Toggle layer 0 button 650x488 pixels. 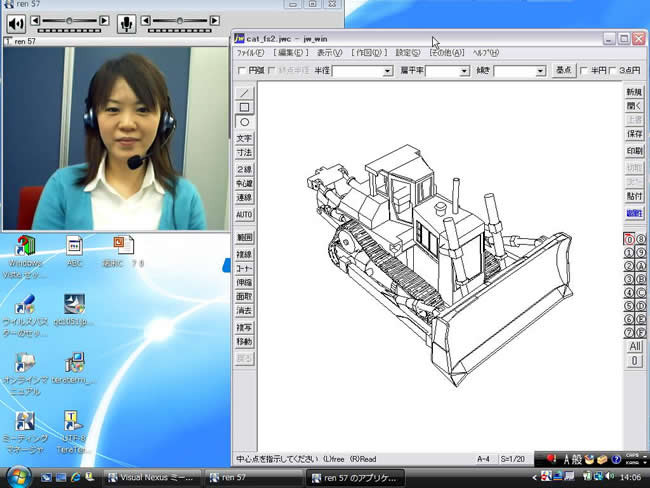[x=629, y=239]
